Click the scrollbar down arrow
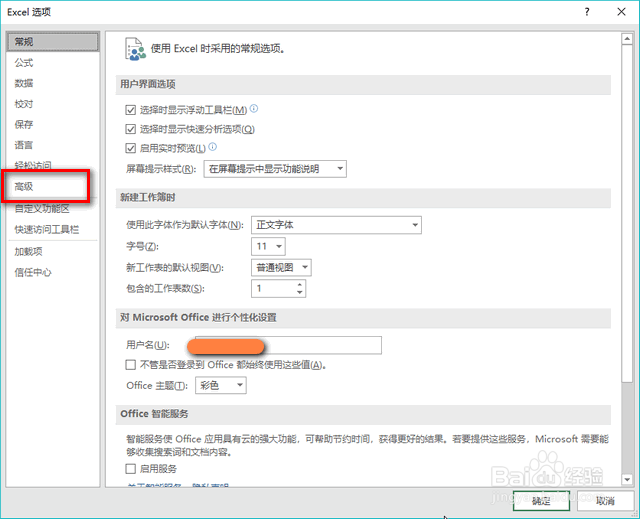Image resolution: width=640 pixels, height=519 pixels. 627,479
